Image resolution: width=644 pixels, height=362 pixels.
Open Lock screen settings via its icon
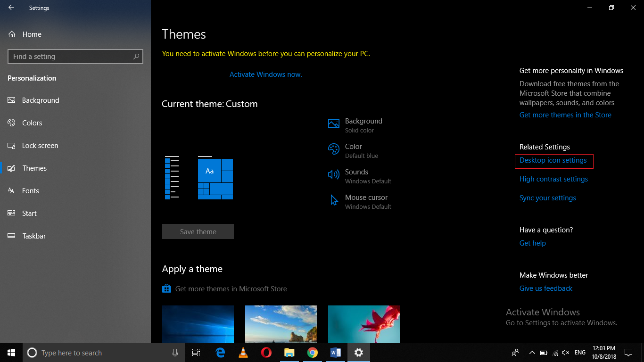(x=11, y=145)
